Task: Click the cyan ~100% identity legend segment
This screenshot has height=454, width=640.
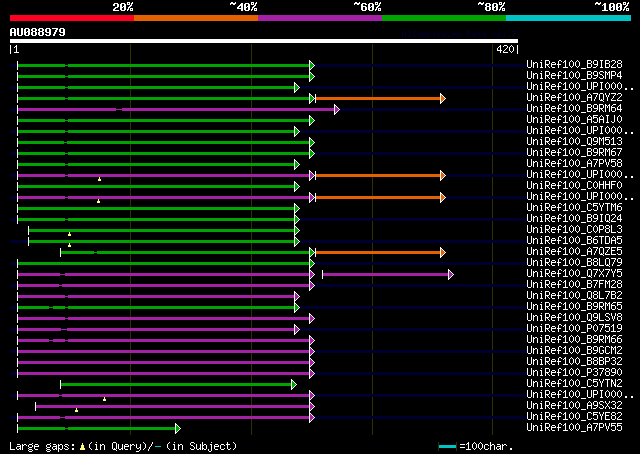Action: click(569, 18)
